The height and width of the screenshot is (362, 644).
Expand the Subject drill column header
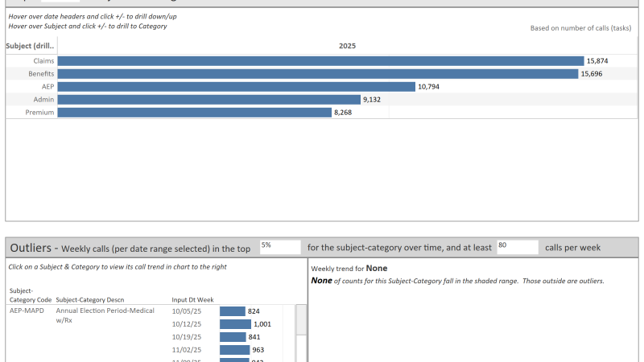(x=30, y=46)
